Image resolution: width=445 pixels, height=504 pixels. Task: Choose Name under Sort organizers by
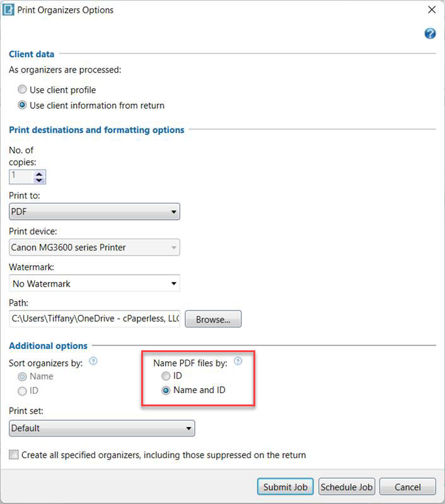click(x=22, y=376)
